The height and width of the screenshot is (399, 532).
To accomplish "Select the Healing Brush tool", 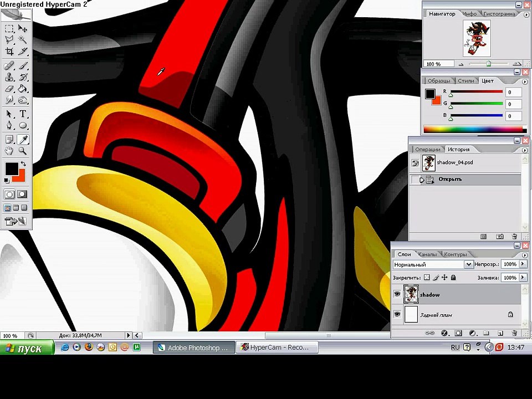I will click(x=9, y=65).
